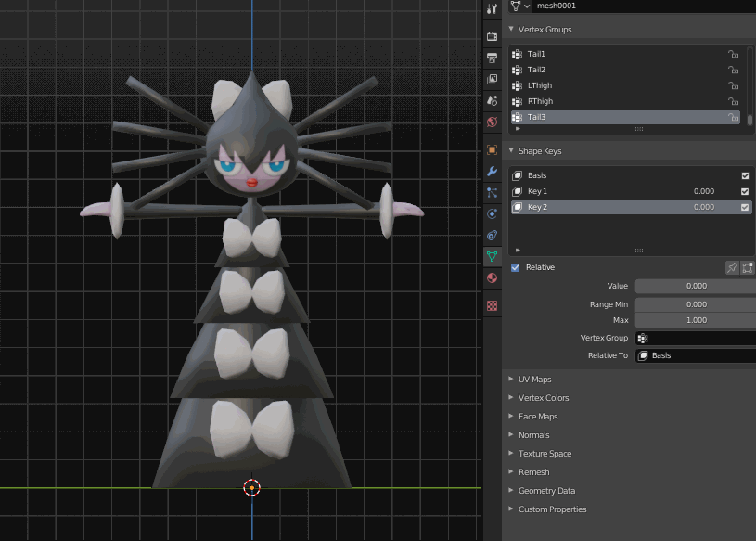Open the Object Data mesh tab
Screen dimensions: 756x541
pyautogui.click(x=492, y=256)
